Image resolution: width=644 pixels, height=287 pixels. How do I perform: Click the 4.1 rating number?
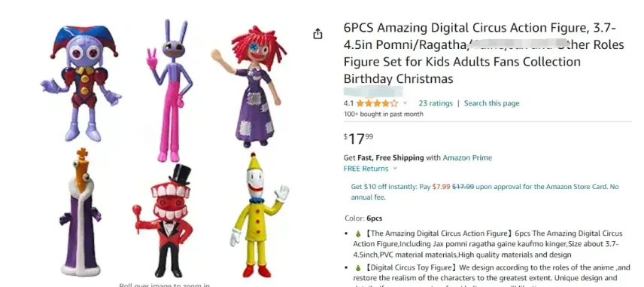(348, 103)
